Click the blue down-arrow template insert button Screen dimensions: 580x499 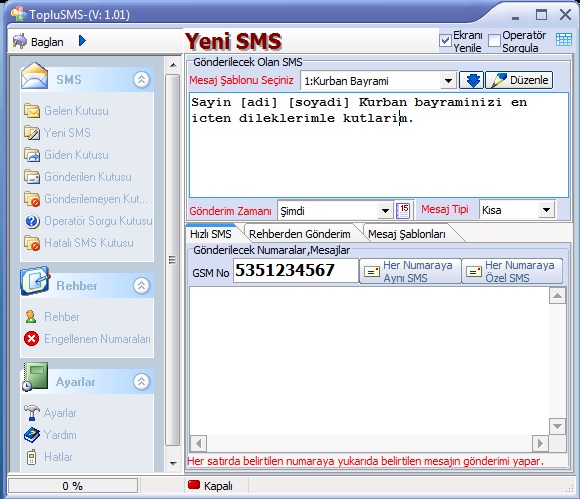click(x=471, y=80)
